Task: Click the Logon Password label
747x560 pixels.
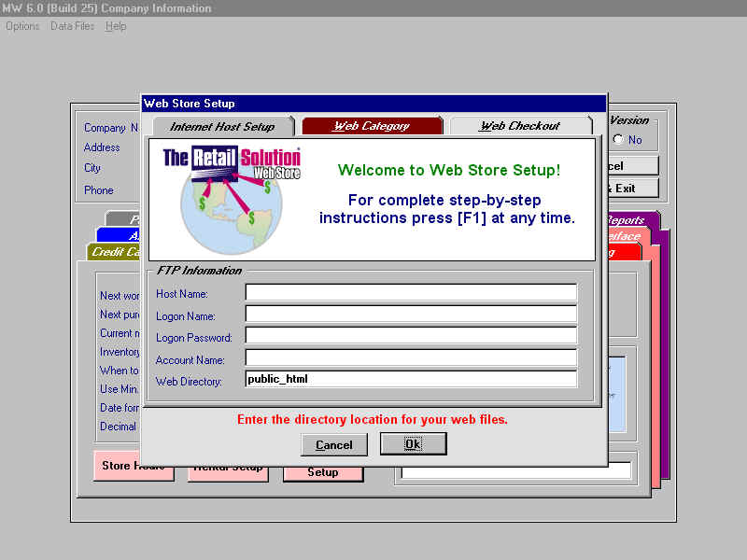Action: point(194,338)
